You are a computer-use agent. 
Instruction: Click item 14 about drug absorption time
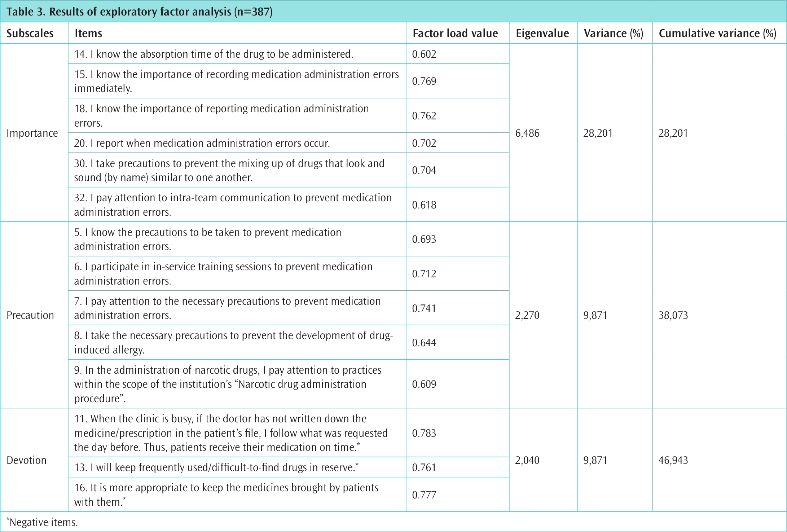[x=214, y=54]
